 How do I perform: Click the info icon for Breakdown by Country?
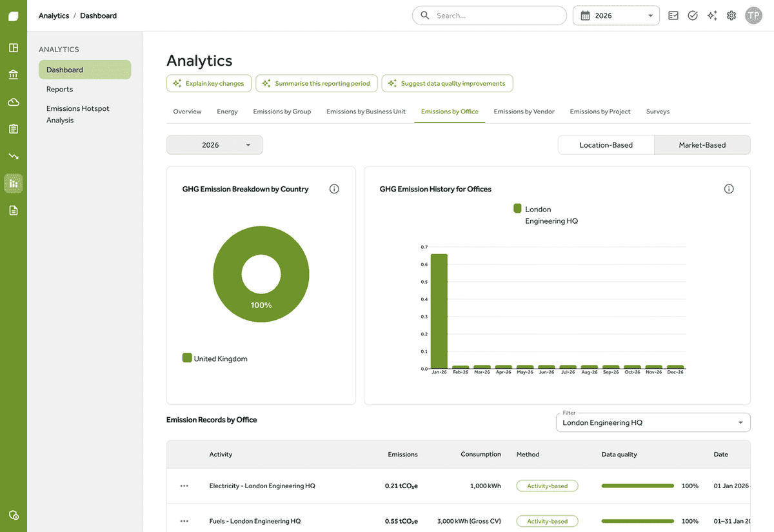pos(334,189)
